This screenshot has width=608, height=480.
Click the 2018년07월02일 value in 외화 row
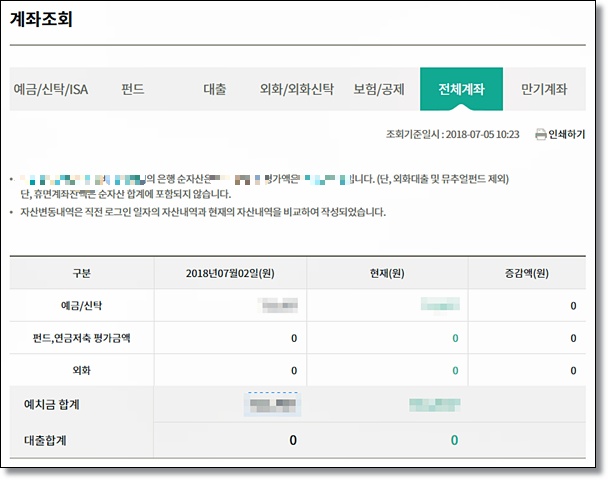[x=294, y=371]
